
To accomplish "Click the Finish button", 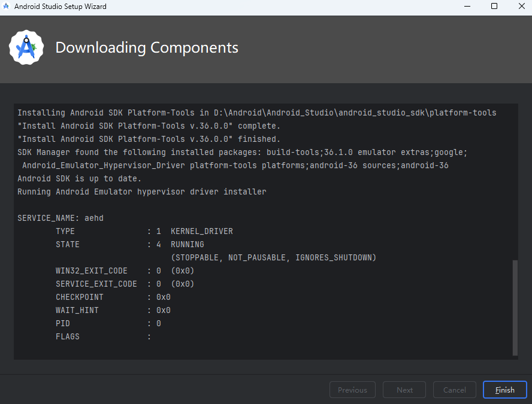I will click(504, 390).
